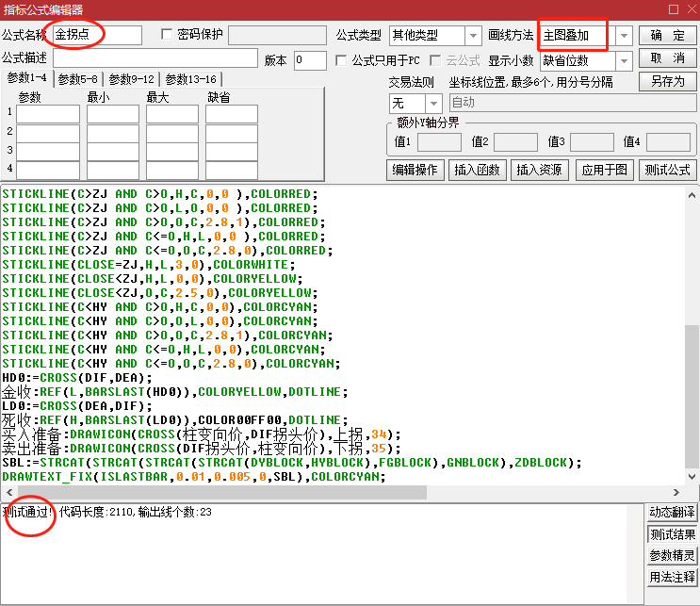700x606 pixels.
Task: Click the 确定 confirm button
Action: [x=667, y=35]
